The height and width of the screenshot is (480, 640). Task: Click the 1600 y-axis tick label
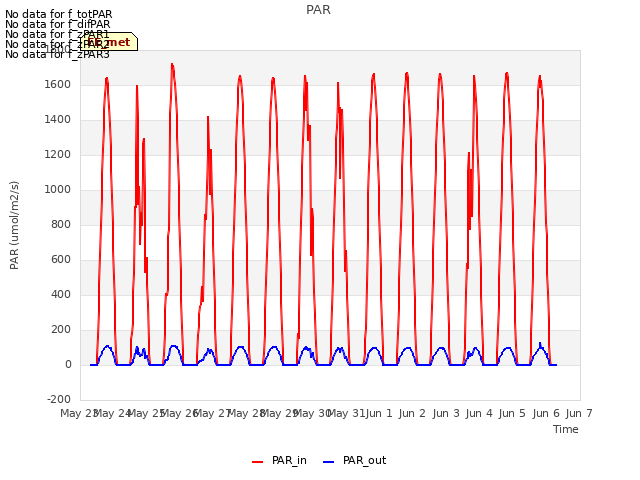pyautogui.click(x=58, y=84)
